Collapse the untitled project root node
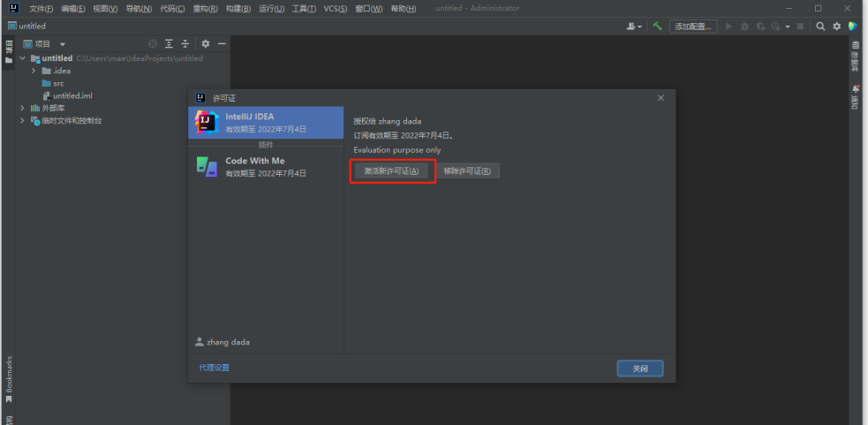This screenshot has width=868, height=425. point(23,58)
